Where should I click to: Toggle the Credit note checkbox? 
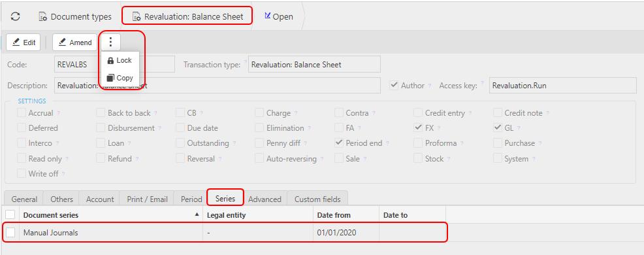point(498,112)
